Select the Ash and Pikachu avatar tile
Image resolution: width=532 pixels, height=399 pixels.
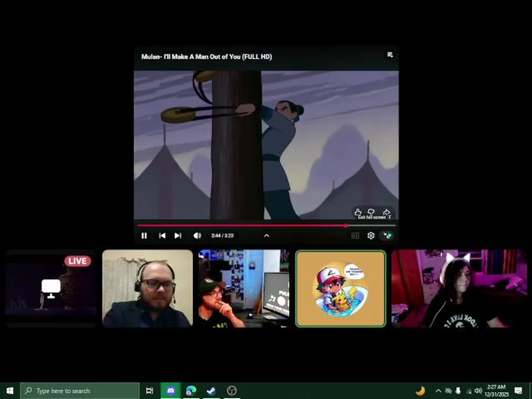click(341, 288)
